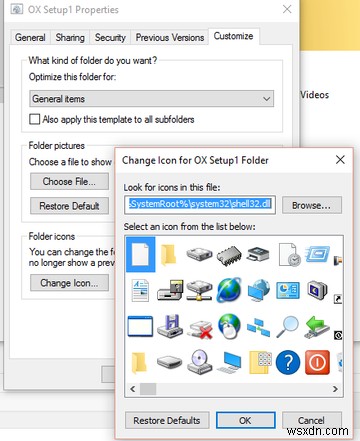The width and height of the screenshot is (360, 441).
Task: Confirm with the OK button
Action: (245, 420)
